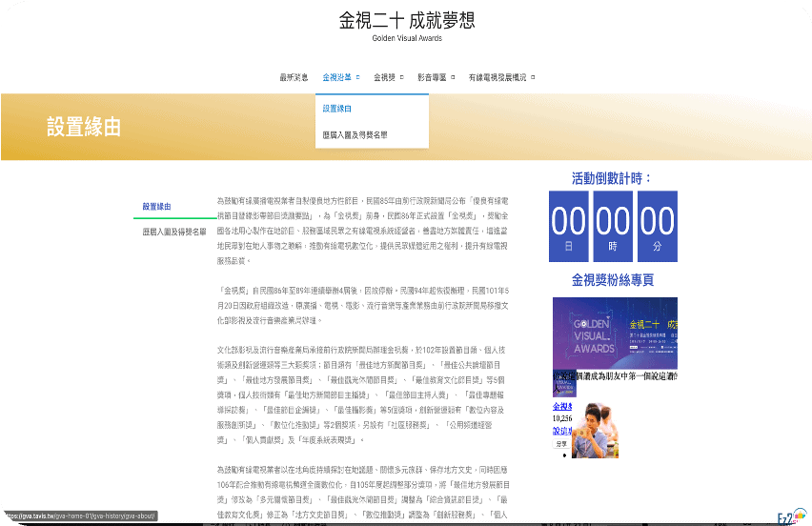Viewport: 812px width, 526px height.
Task: Open 設置緣由 in the left sidebar
Action: tap(157, 207)
